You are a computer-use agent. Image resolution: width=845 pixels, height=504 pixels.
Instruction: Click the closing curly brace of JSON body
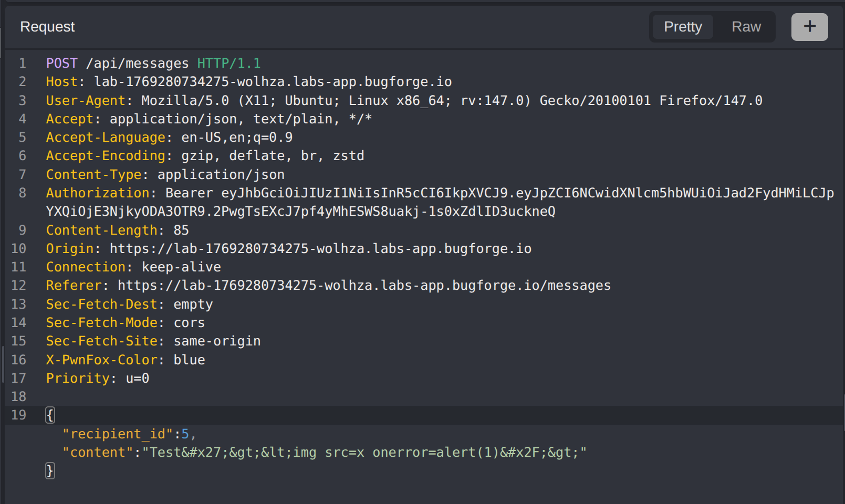[x=50, y=471]
